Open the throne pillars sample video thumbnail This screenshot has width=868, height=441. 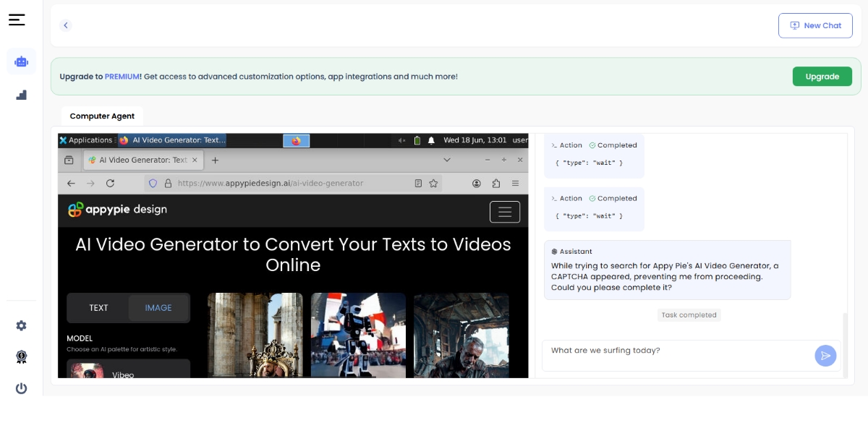click(255, 335)
